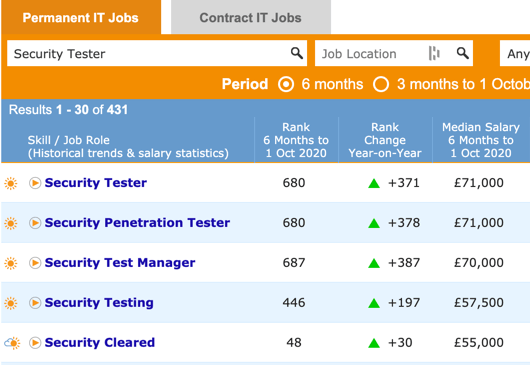Click the sun icon beside Security Tester
Image resolution: width=530 pixels, height=365 pixels.
pyautogui.click(x=11, y=183)
